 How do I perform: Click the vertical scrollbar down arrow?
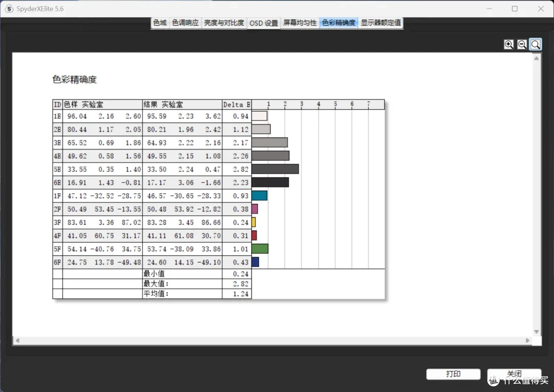(x=537, y=332)
